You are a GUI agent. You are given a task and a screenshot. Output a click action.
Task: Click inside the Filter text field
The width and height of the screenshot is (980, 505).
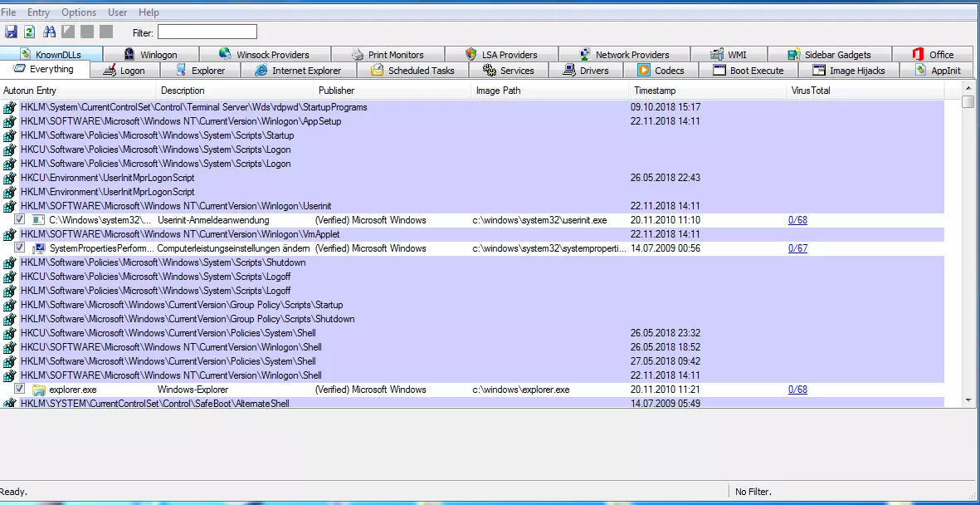(x=207, y=32)
